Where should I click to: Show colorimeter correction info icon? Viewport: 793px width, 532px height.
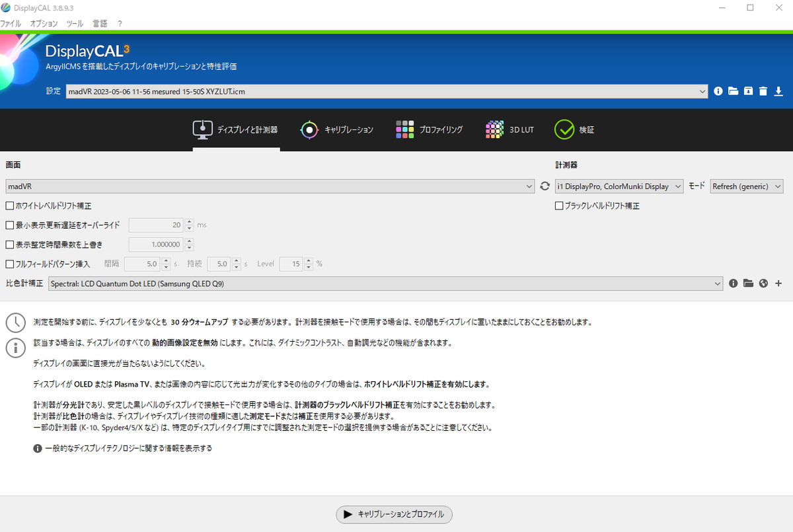coord(733,284)
